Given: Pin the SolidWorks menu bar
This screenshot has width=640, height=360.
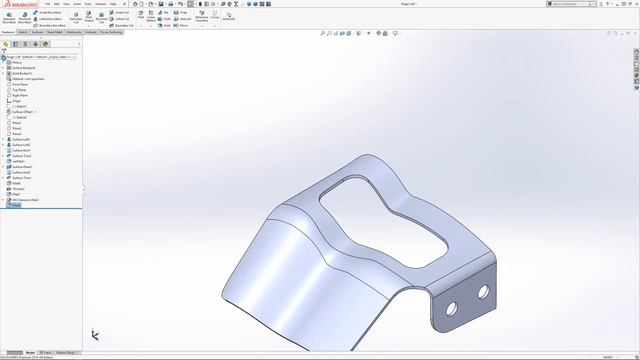Looking at the screenshot, I should click(124, 4).
